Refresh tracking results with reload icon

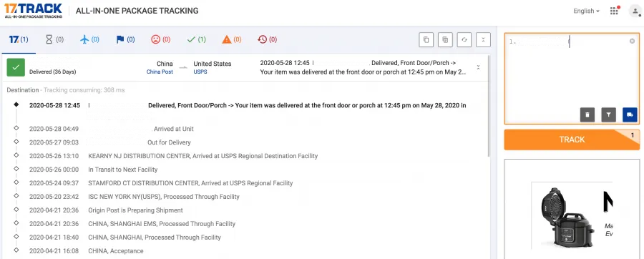point(464,40)
